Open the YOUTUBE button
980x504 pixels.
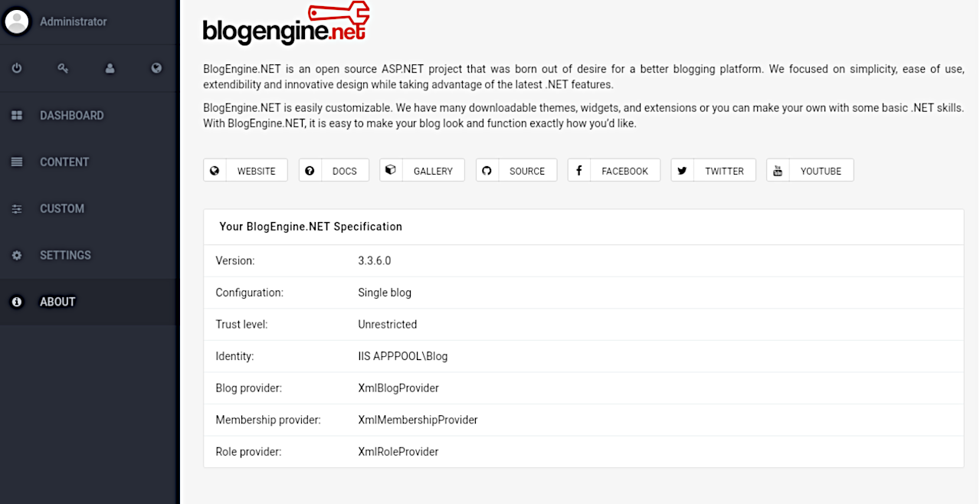point(810,170)
